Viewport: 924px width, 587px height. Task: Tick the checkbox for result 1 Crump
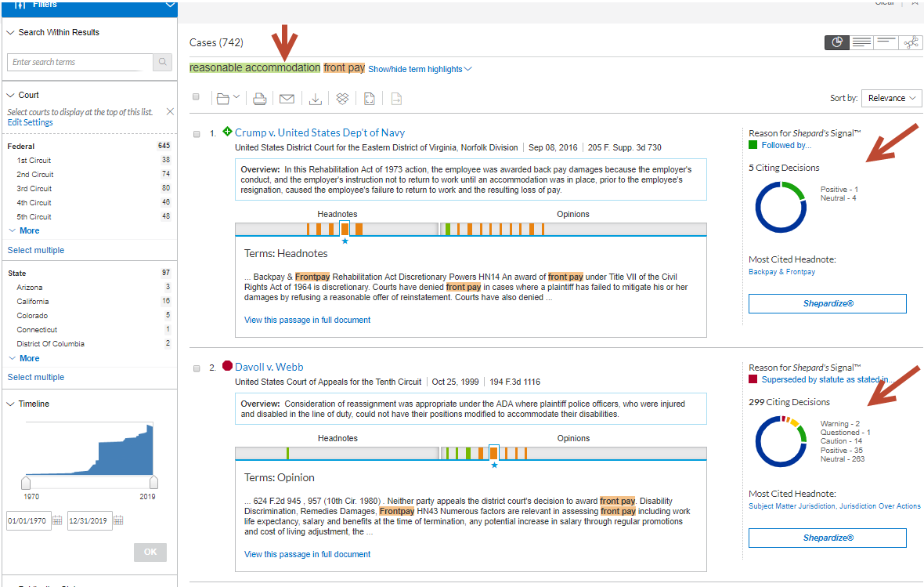(x=197, y=134)
